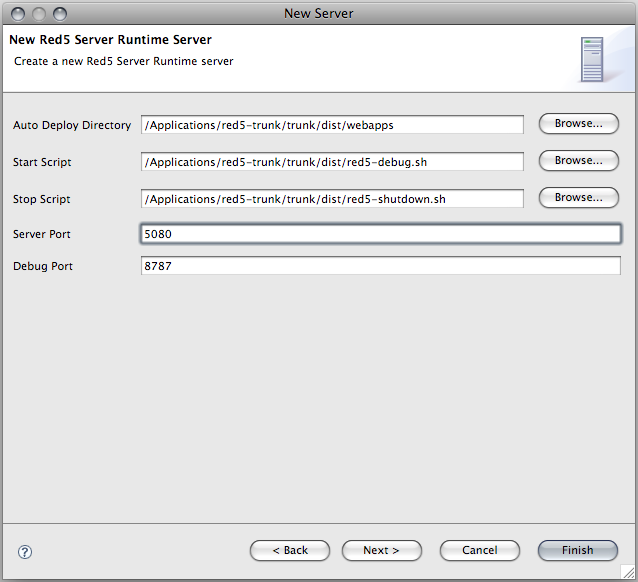
Task: Go back with the < Back button
Action: click(x=290, y=551)
